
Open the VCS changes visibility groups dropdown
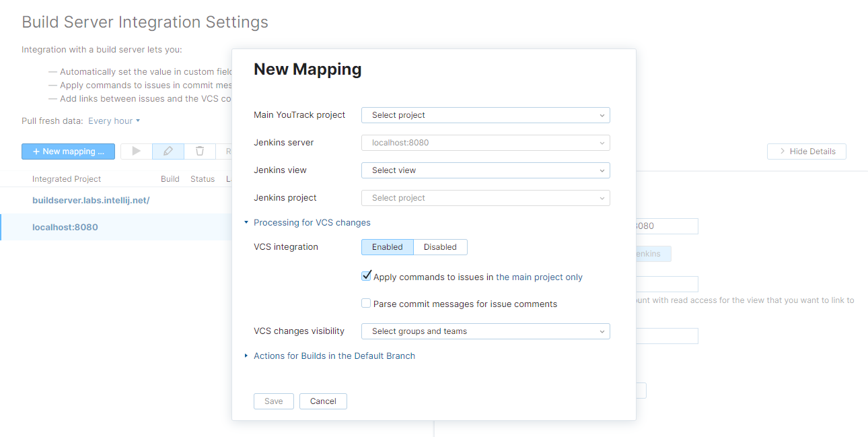point(485,331)
